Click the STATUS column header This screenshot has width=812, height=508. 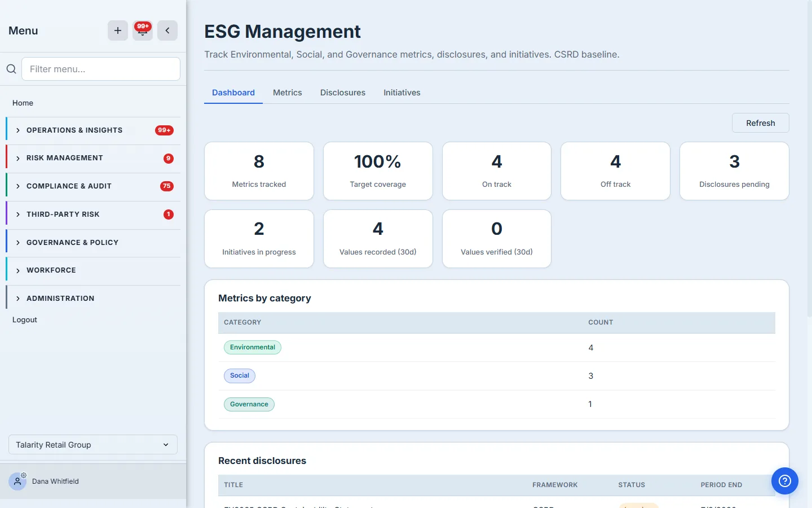pyautogui.click(x=632, y=485)
